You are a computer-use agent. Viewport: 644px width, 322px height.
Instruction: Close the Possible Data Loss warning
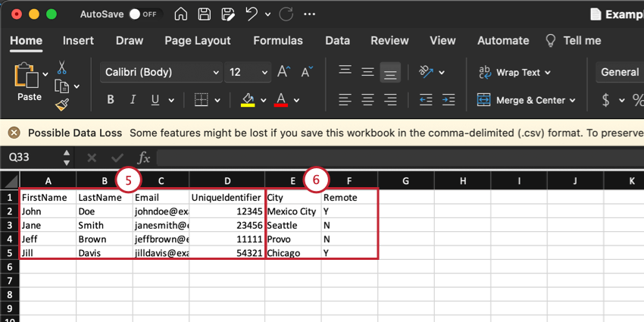pyautogui.click(x=14, y=133)
